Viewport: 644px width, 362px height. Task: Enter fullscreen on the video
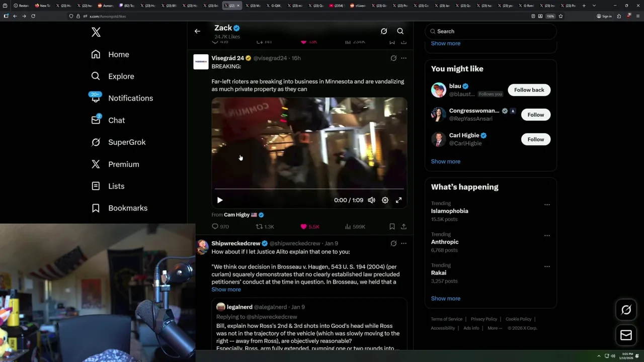click(398, 200)
